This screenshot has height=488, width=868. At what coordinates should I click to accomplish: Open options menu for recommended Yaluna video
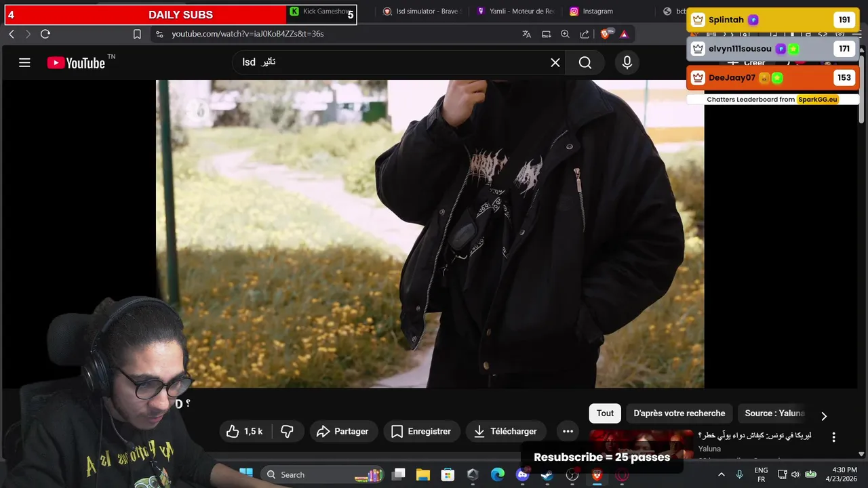834,437
